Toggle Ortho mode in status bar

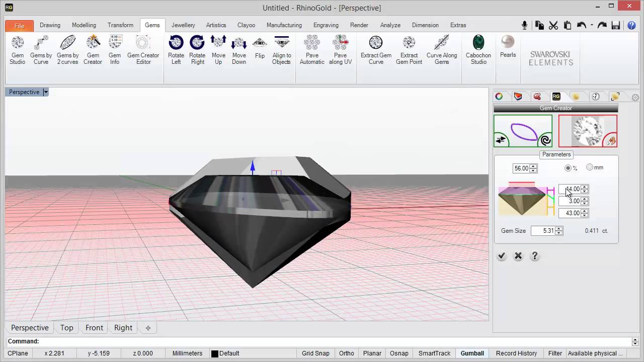pos(347,353)
